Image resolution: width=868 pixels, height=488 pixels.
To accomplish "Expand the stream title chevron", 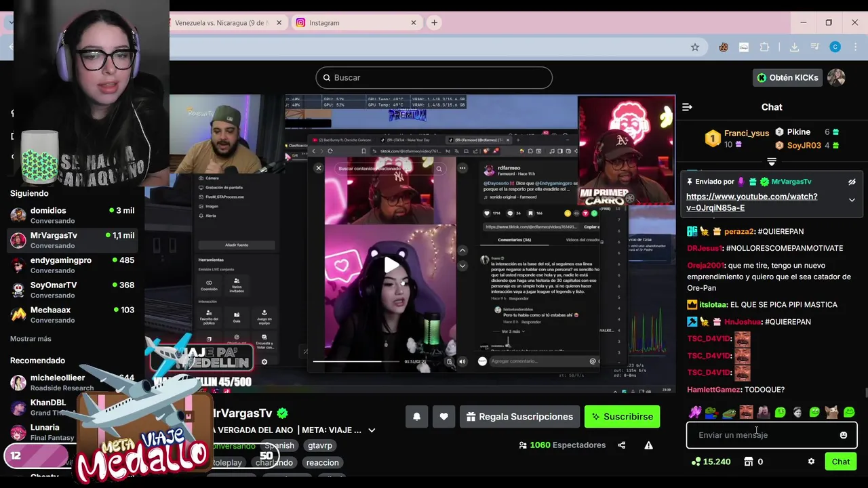I will (371, 430).
